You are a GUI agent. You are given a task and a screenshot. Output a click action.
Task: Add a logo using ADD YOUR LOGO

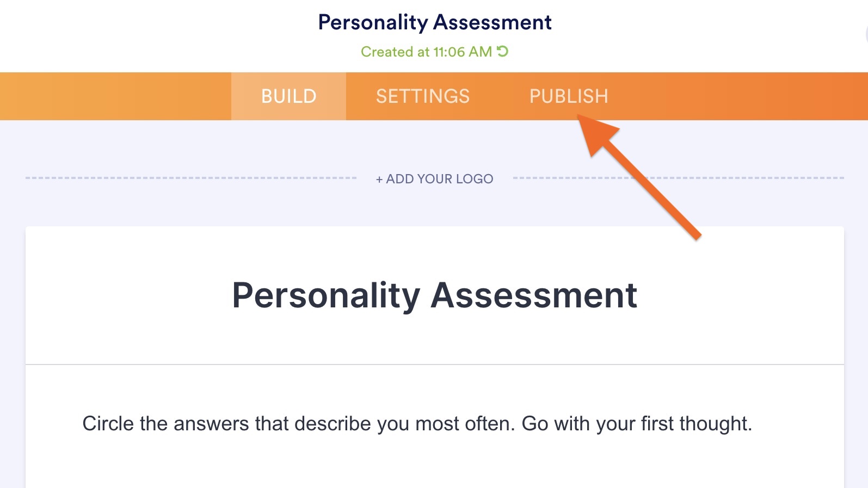439,179
